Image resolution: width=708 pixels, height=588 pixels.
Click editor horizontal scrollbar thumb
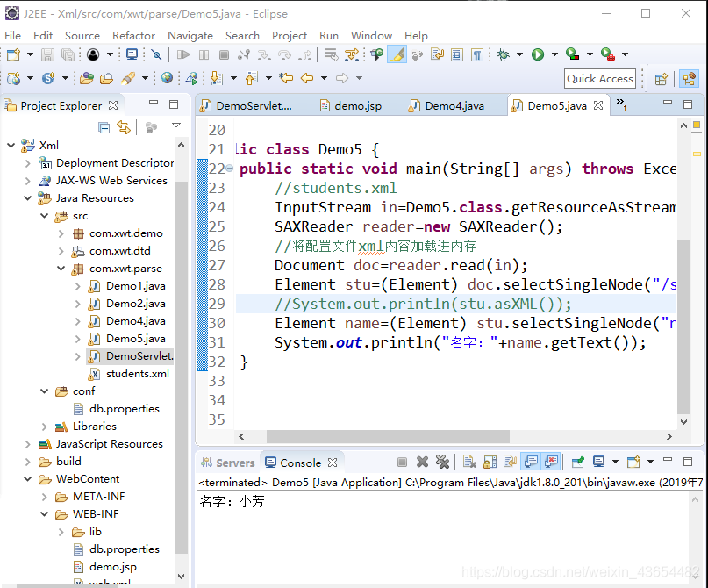[x=388, y=437]
